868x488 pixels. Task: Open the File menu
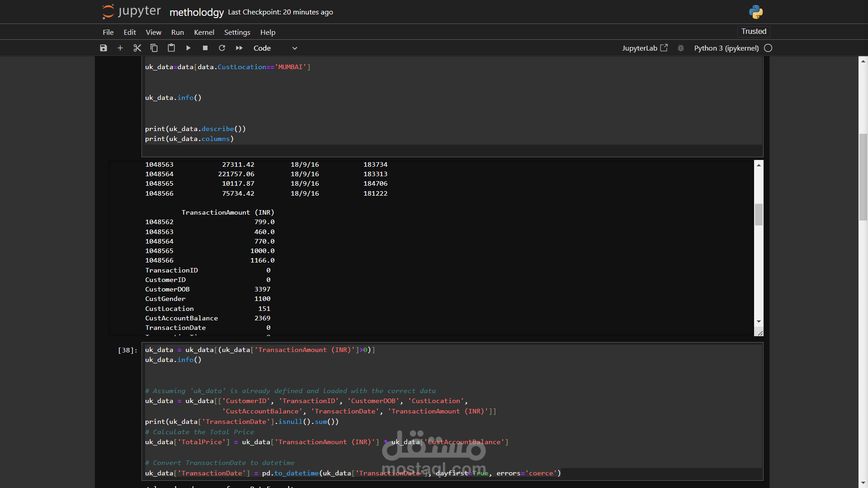coord(108,32)
